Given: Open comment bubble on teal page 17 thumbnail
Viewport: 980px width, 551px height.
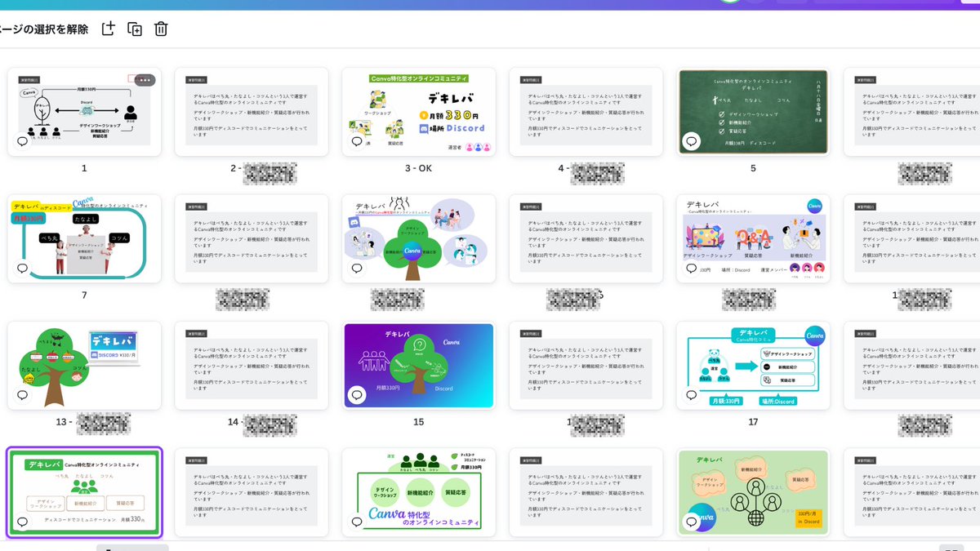Looking at the screenshot, I should pyautogui.click(x=691, y=395).
